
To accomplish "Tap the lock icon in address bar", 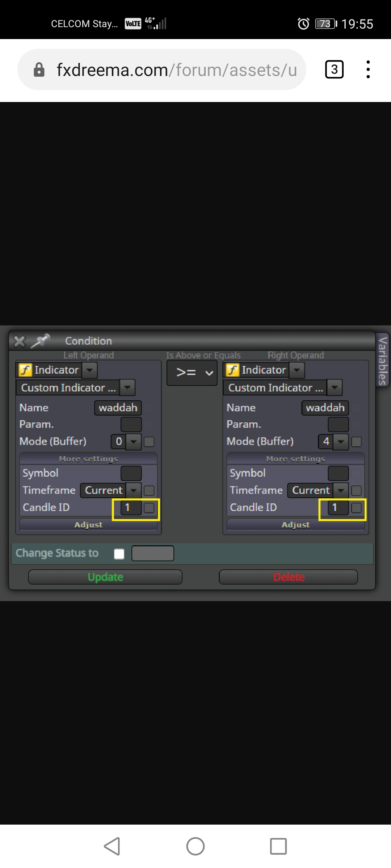I will pyautogui.click(x=39, y=69).
